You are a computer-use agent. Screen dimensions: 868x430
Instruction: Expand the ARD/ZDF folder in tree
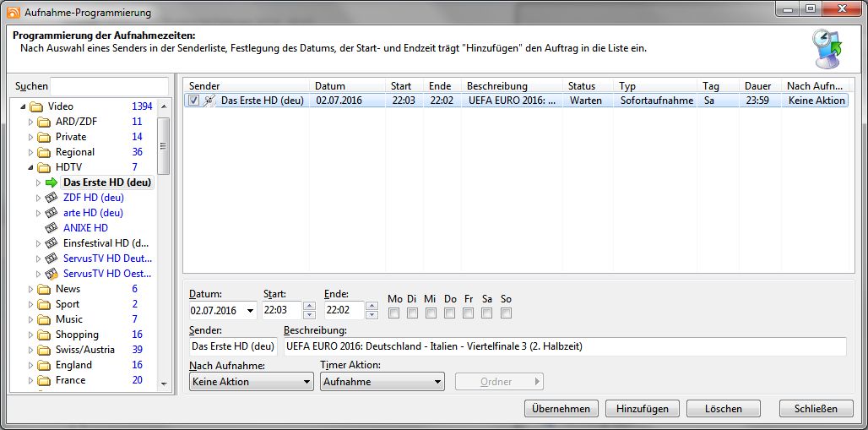(x=31, y=122)
